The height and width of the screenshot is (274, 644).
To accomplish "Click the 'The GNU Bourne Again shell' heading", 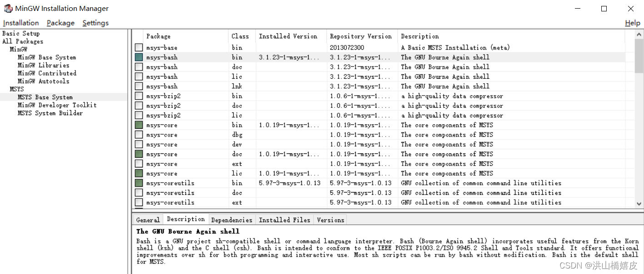I will tap(188, 231).
